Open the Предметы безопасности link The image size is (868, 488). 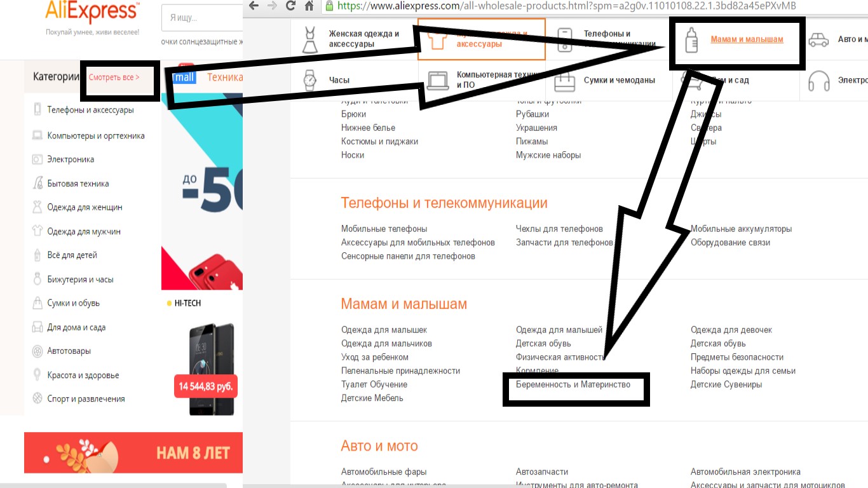pos(737,357)
